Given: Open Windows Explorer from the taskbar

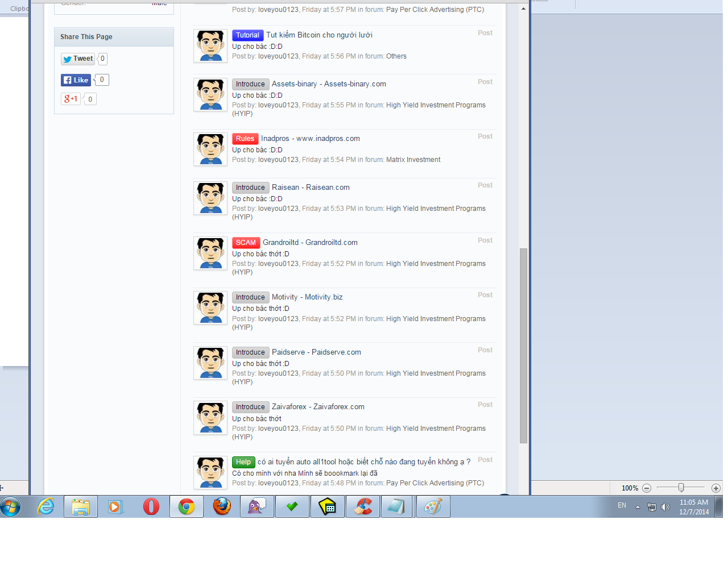Looking at the screenshot, I should (80, 506).
